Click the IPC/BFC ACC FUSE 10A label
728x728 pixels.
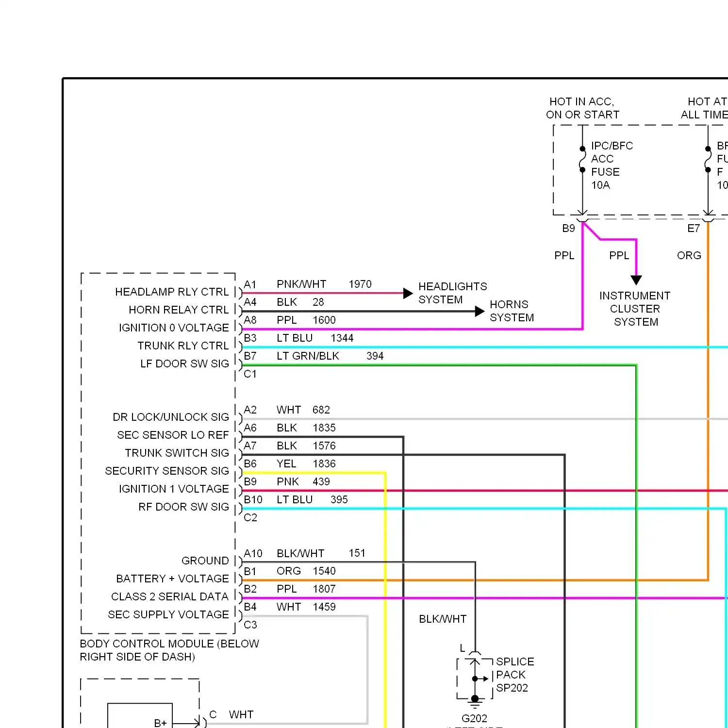612,165
